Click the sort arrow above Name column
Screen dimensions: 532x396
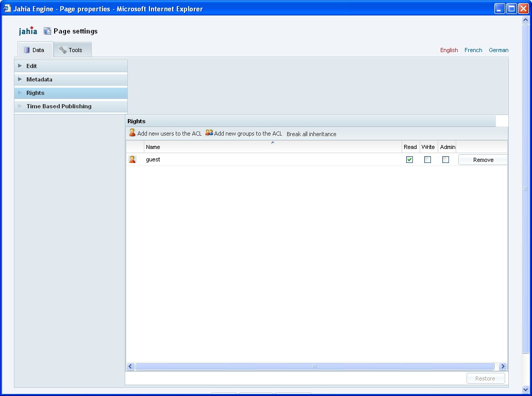point(273,142)
